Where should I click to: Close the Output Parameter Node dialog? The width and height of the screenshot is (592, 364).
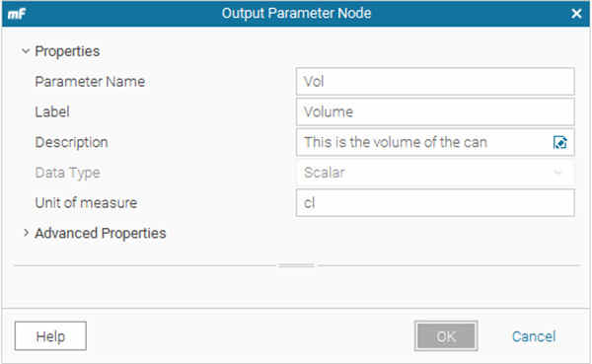pos(576,14)
